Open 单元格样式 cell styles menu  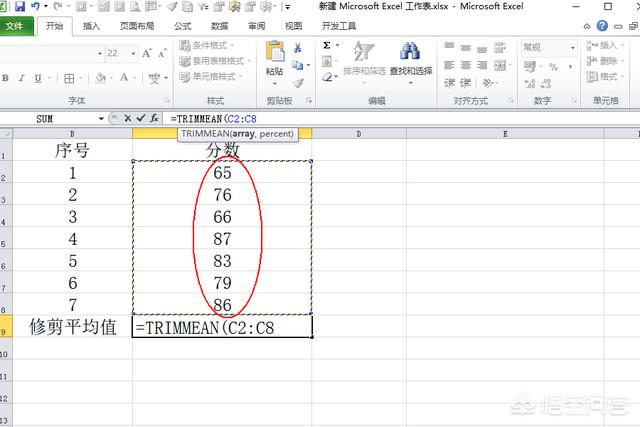(211, 77)
